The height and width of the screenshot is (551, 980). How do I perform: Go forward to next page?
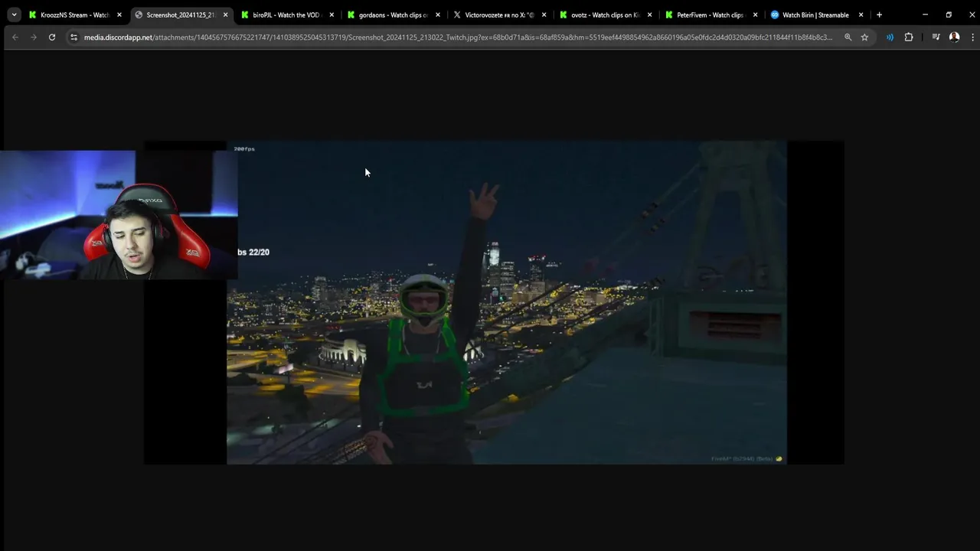pyautogui.click(x=33, y=37)
